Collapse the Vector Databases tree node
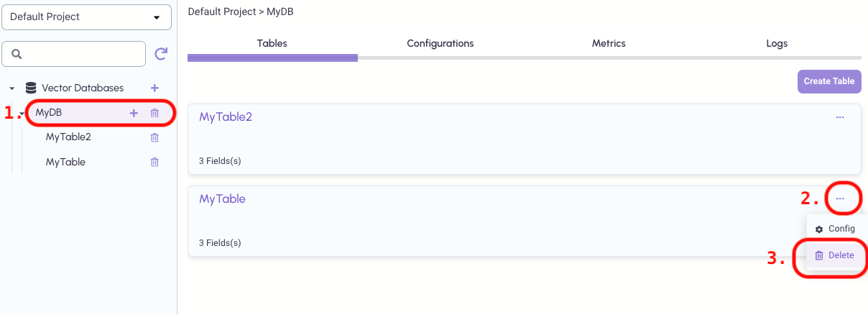This screenshot has width=868, height=315. pos(12,88)
